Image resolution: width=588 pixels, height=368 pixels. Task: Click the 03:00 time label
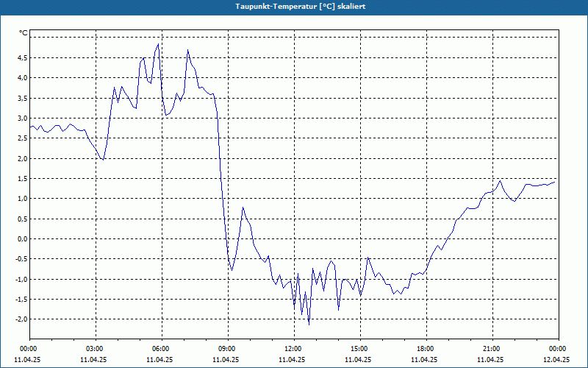tap(96, 349)
